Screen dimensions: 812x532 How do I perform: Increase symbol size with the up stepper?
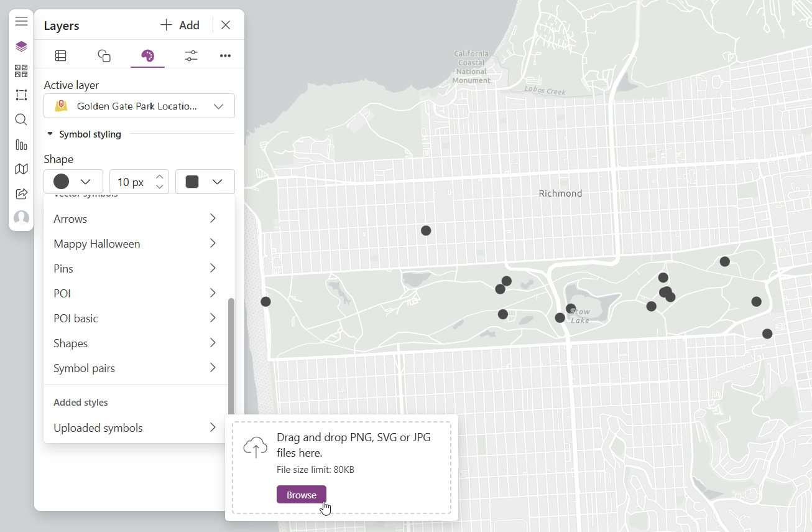point(159,177)
